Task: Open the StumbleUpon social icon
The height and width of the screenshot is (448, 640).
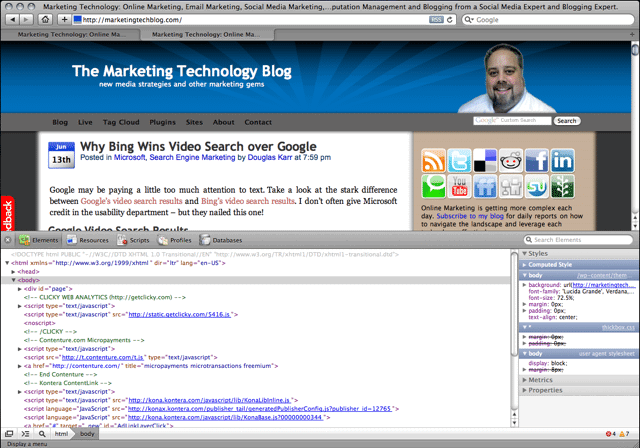Action: (536, 186)
